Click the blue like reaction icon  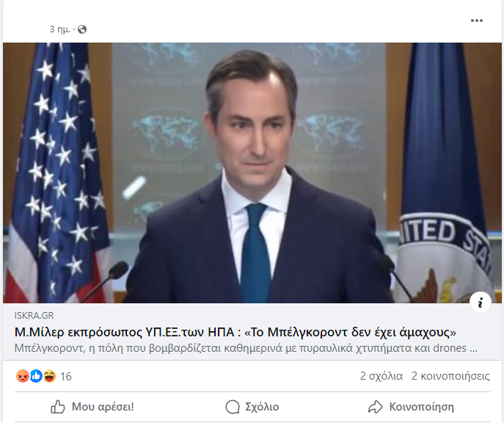36,376
